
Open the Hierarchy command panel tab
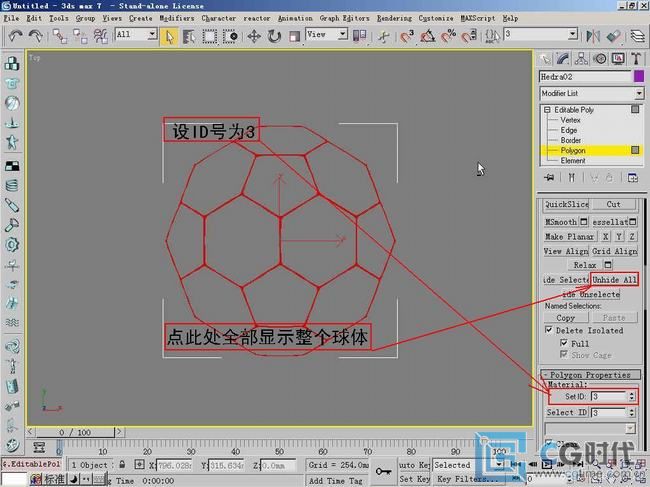(581, 59)
